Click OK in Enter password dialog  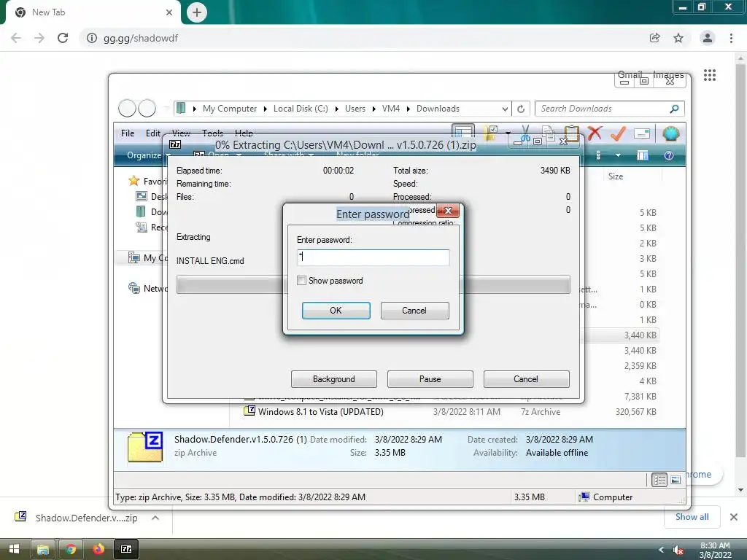pyautogui.click(x=336, y=311)
